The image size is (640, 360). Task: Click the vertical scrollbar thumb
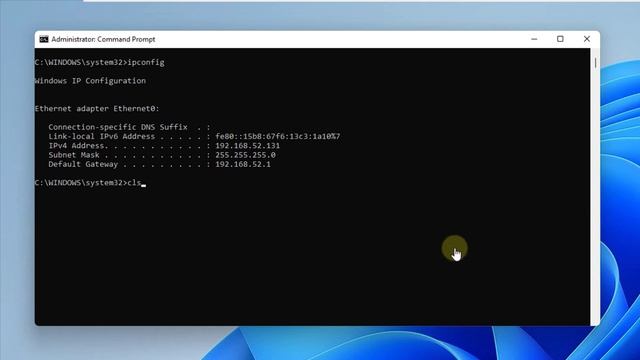595,63
